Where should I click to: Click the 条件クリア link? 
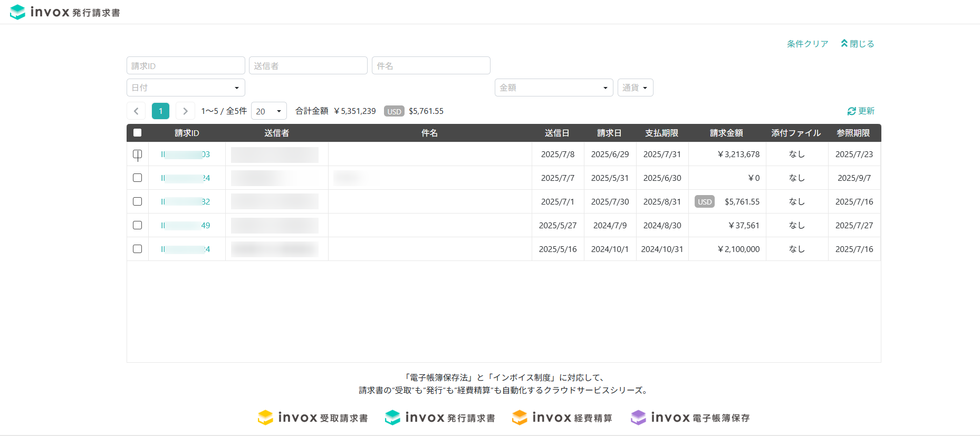[x=808, y=44]
